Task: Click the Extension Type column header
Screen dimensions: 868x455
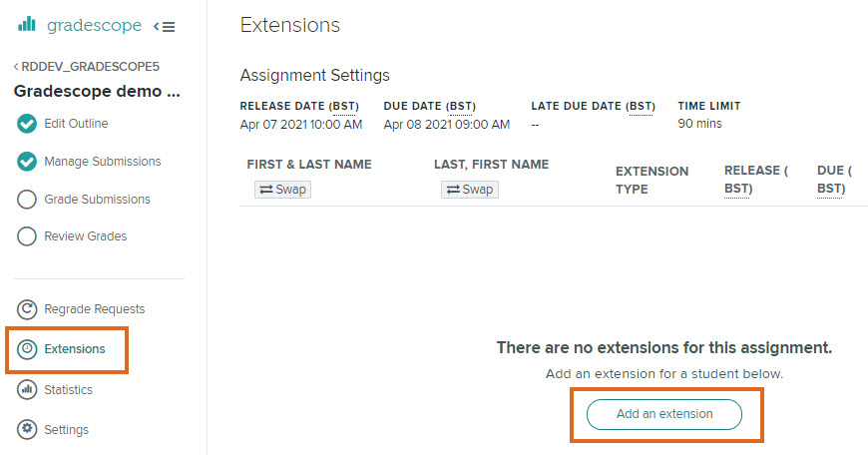Action: 651,180
